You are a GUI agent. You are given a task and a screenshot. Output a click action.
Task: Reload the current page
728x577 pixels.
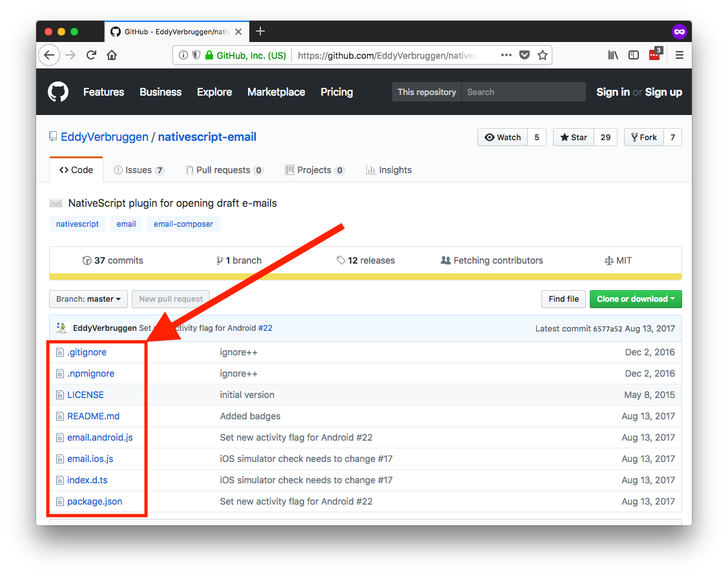(92, 56)
